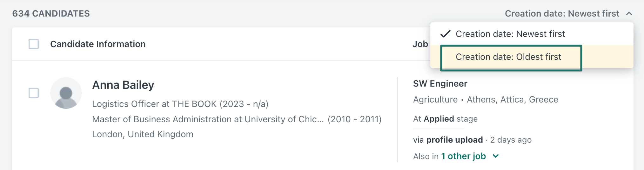
Task: Click the profile upload source text
Action: (x=454, y=140)
